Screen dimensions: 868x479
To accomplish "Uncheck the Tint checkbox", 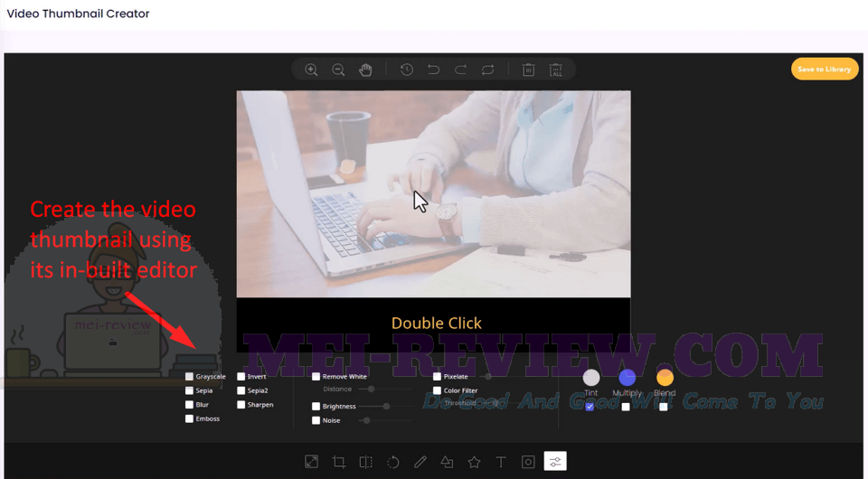I will pyautogui.click(x=590, y=407).
